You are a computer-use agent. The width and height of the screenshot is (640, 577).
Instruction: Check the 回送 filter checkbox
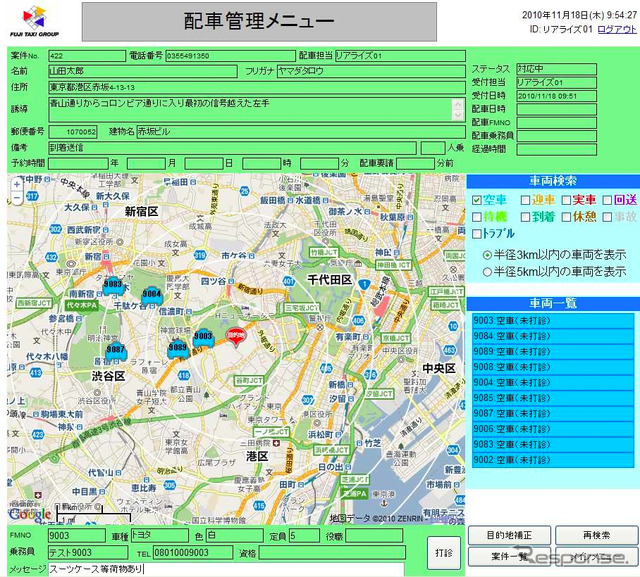(607, 200)
